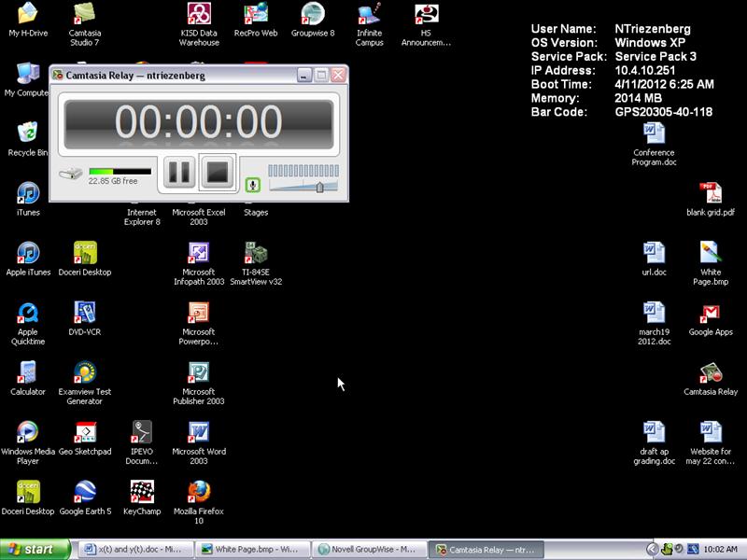747x560 pixels.
Task: Select the draft ap grading.doc file
Action: 655,442
